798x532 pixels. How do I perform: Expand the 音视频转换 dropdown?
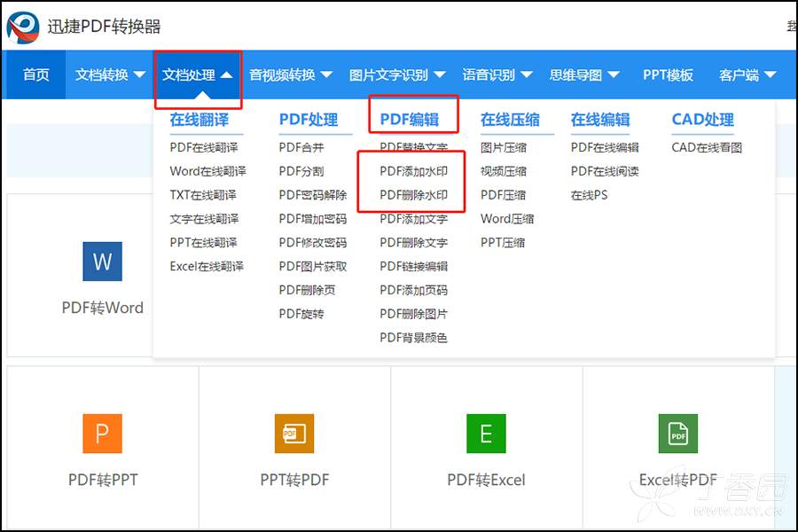pyautogui.click(x=291, y=74)
